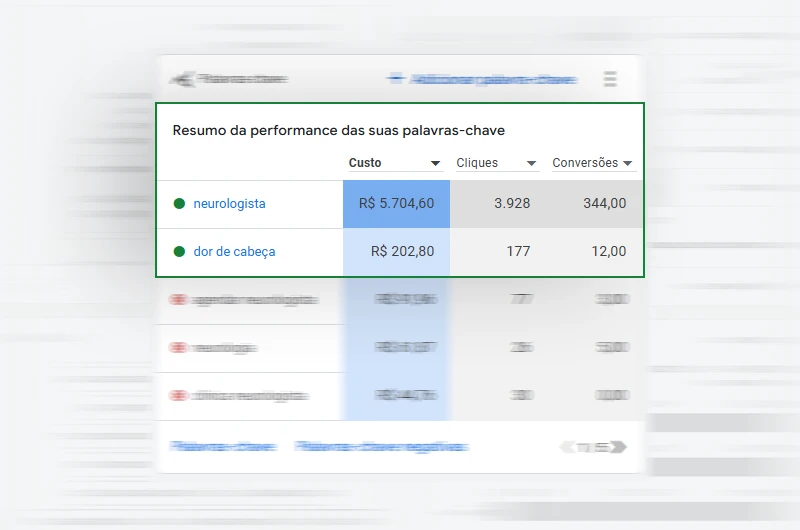Open the neurologista keyword link

pyautogui.click(x=229, y=204)
